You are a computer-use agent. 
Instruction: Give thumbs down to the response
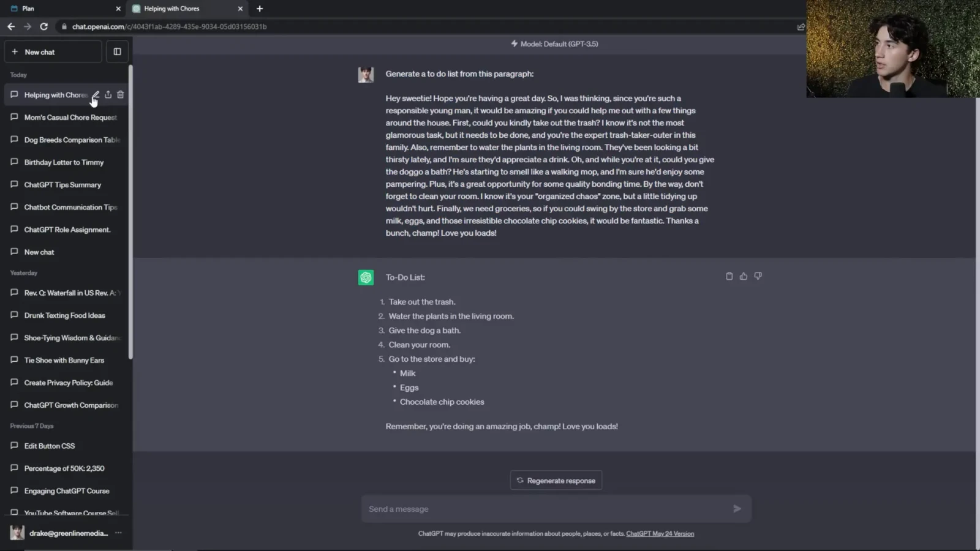click(758, 276)
